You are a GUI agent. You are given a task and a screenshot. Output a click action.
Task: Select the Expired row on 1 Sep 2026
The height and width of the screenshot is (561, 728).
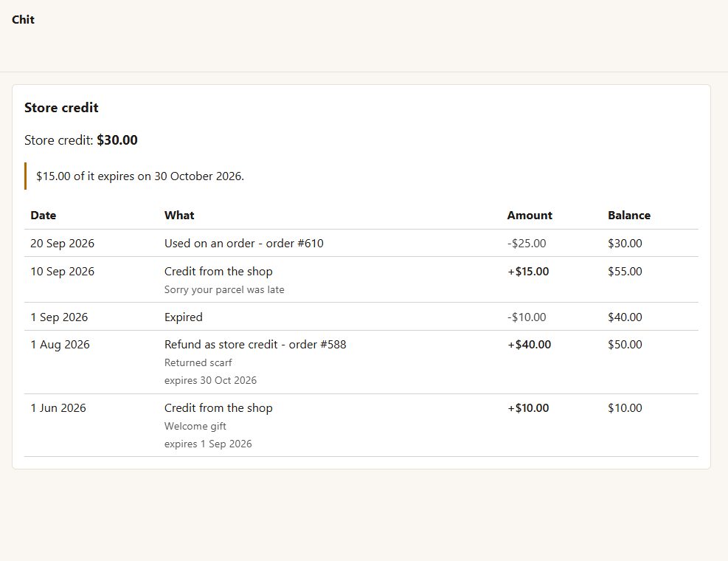[361, 317]
